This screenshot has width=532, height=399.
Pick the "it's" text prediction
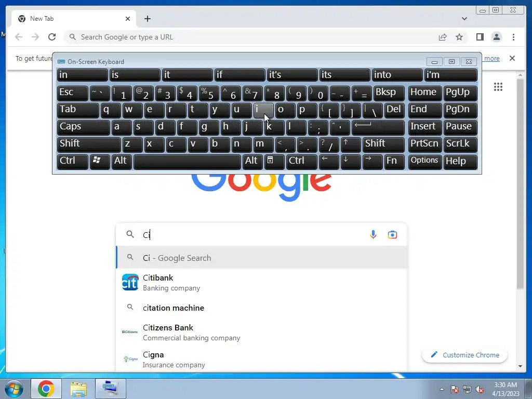pos(292,75)
